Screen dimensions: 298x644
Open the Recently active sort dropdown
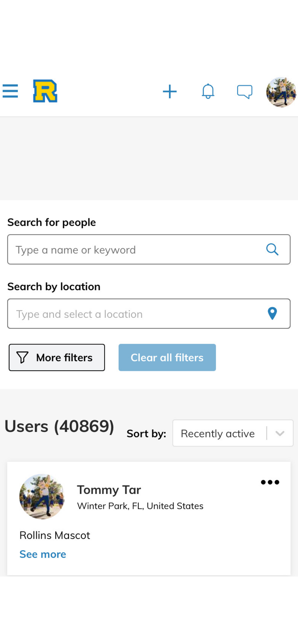[x=233, y=433]
